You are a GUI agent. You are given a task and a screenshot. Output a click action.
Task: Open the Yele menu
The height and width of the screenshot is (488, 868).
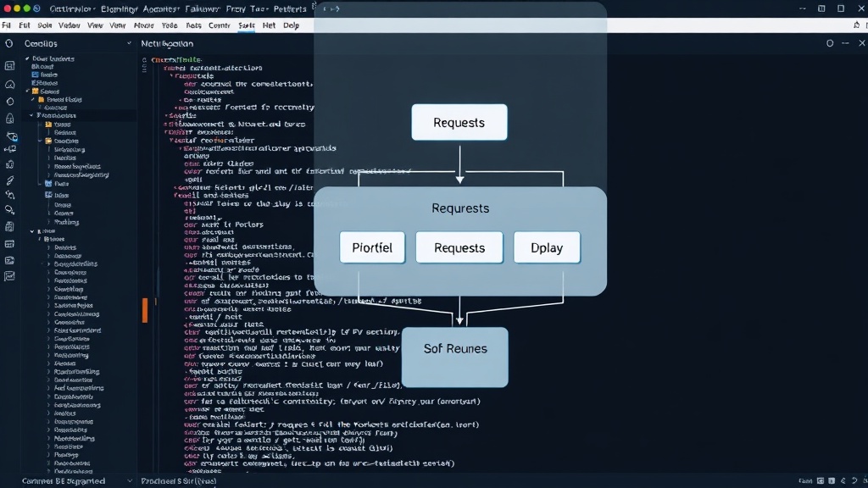tap(170, 25)
